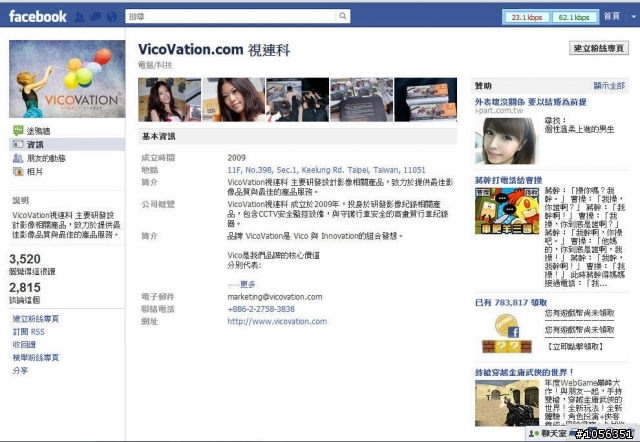The width and height of the screenshot is (640, 442).
Task: Open first photo of woman in strip
Action: [x=169, y=100]
